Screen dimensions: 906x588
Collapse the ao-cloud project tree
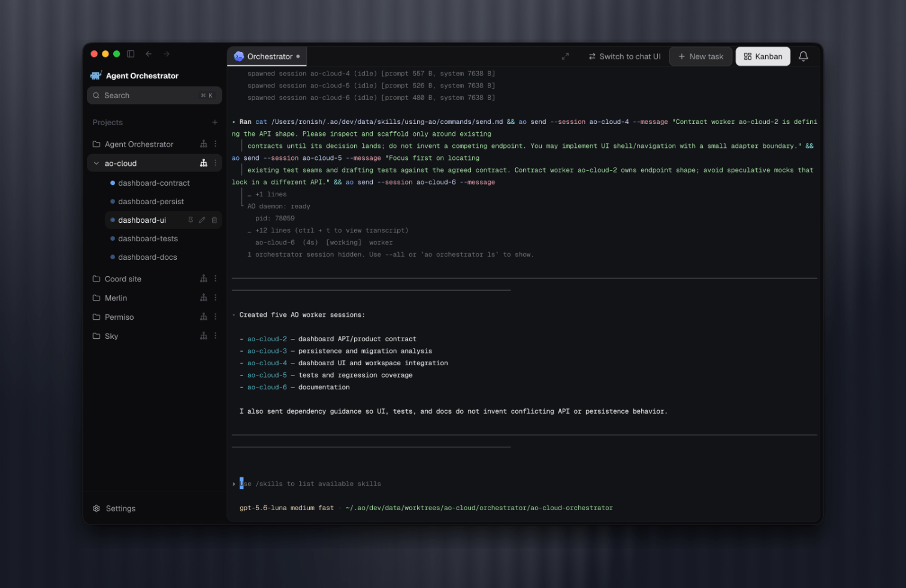tap(96, 163)
